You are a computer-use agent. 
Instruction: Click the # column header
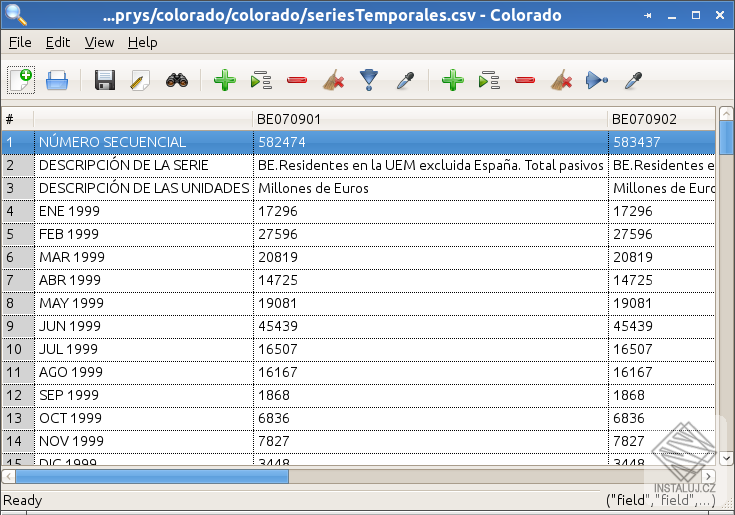pyautogui.click(x=18, y=119)
